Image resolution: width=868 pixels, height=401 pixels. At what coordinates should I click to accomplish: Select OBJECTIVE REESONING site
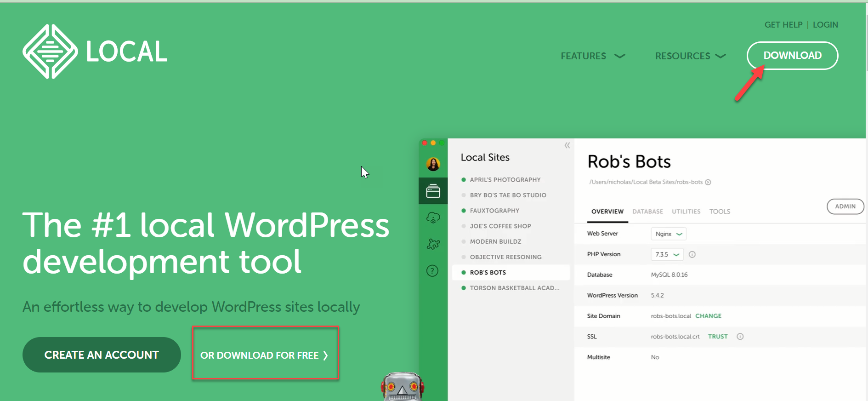[505, 257]
